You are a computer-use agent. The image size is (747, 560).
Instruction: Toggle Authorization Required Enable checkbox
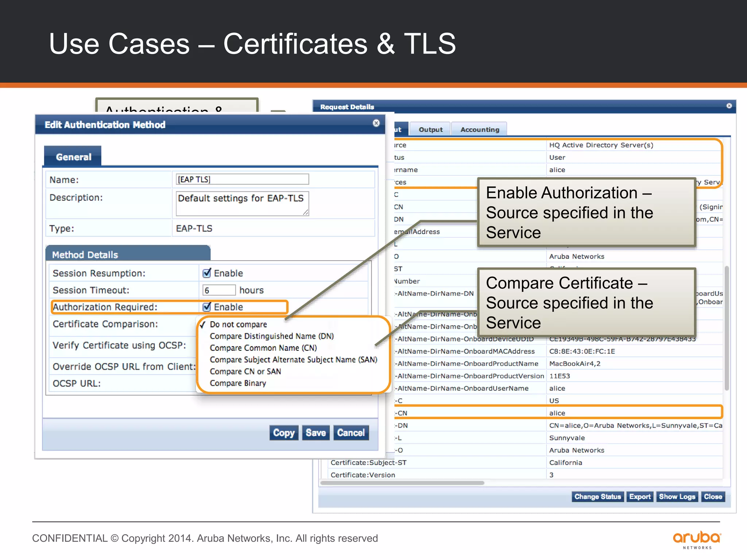[207, 307]
